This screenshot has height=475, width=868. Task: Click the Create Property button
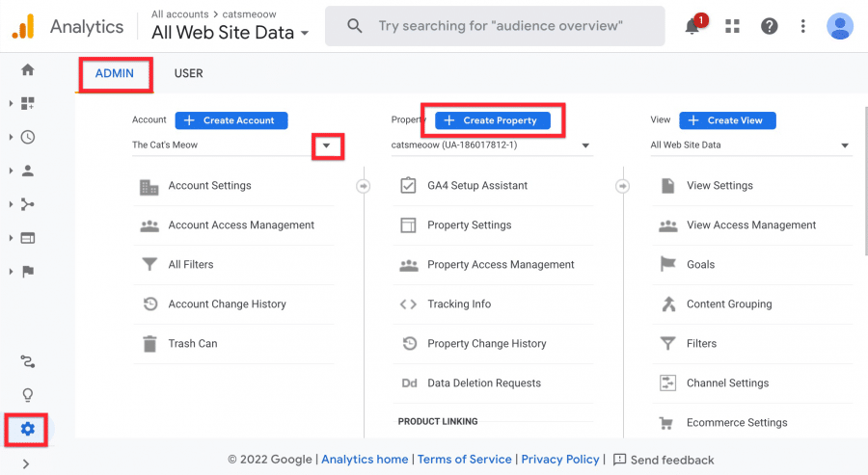pos(493,120)
